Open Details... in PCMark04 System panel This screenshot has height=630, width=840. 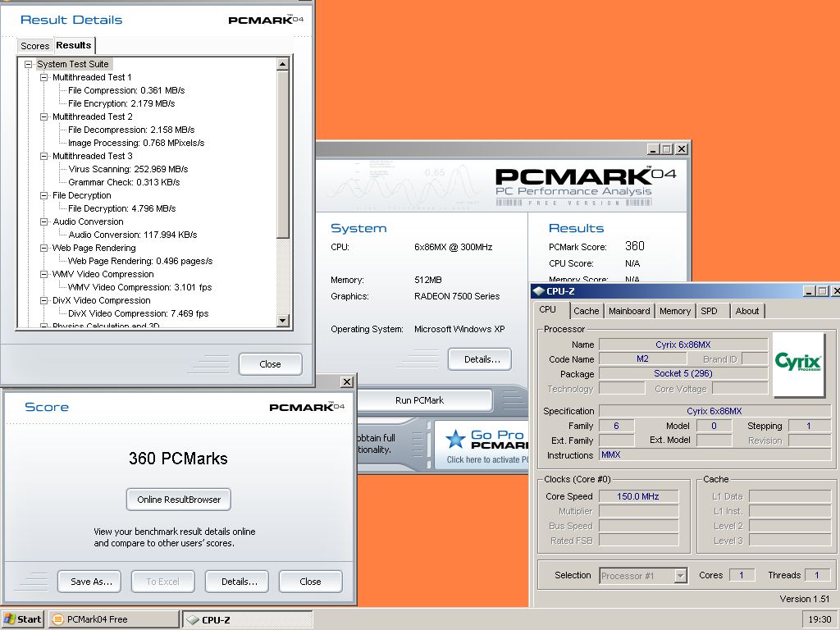pos(480,359)
